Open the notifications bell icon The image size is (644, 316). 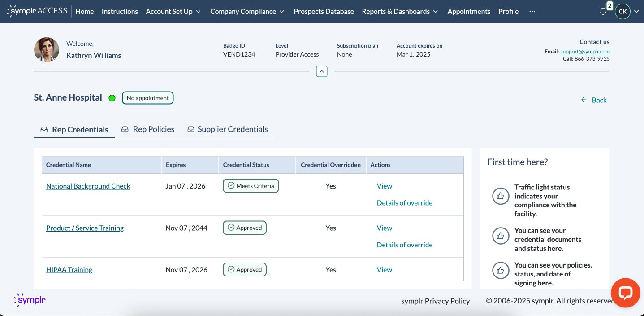(603, 12)
